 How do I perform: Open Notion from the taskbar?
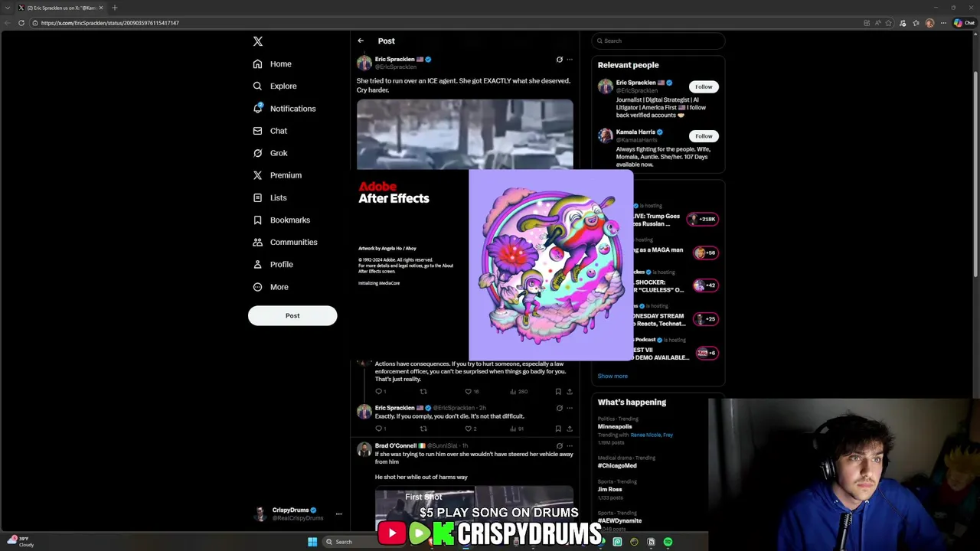651,542
